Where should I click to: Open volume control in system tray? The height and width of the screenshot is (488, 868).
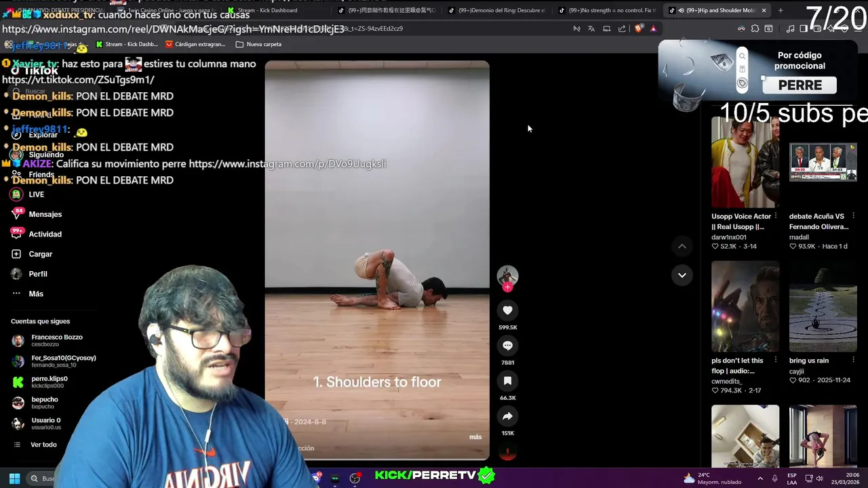[x=819, y=479]
